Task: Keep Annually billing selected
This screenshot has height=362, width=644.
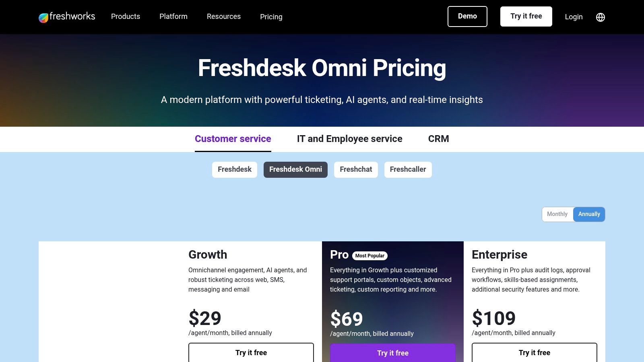Action: tap(589, 214)
